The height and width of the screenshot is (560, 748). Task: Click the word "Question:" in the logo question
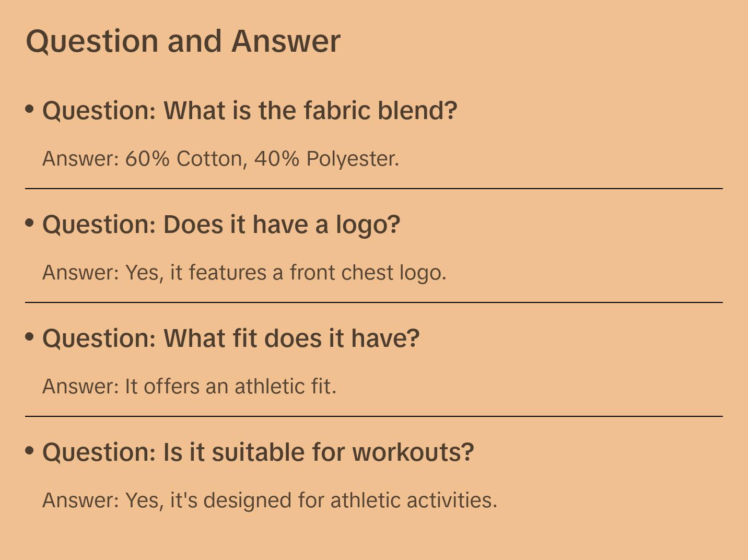(x=99, y=225)
